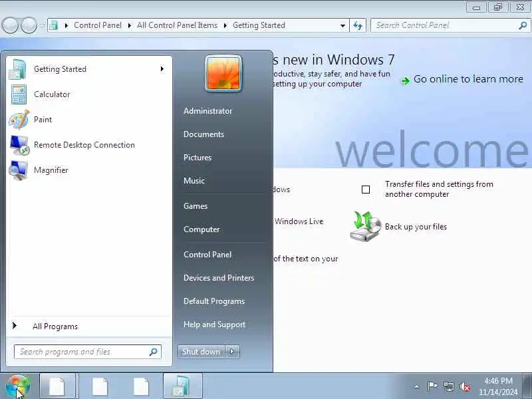
Task: Launch Magnifier from the Start menu
Action: [x=89, y=170]
